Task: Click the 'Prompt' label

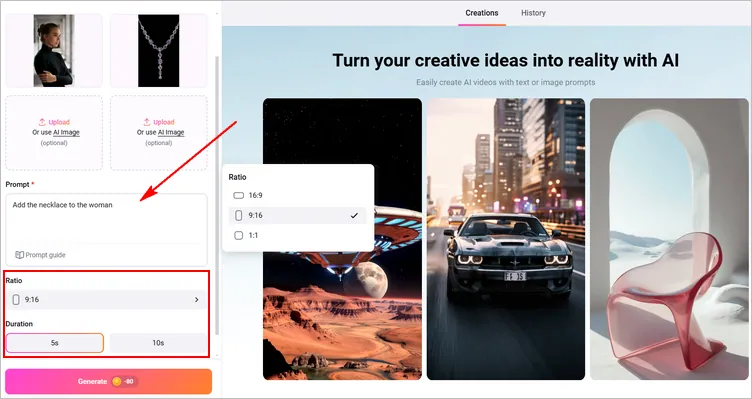Action: pyautogui.click(x=17, y=185)
